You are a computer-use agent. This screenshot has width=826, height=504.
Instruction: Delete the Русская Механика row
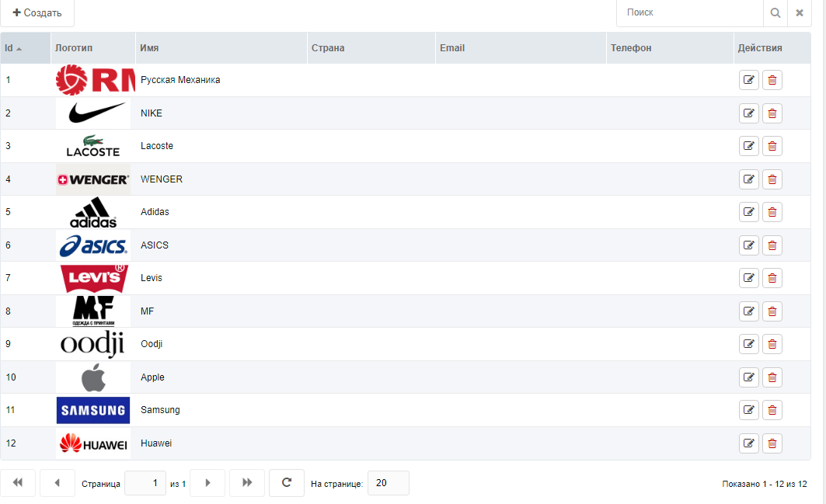tap(772, 80)
